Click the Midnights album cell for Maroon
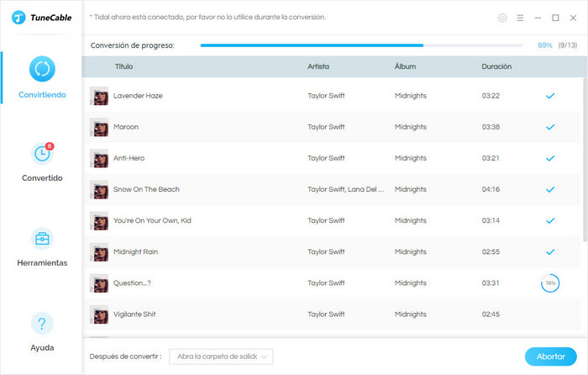The width and height of the screenshot is (588, 375). click(x=411, y=127)
